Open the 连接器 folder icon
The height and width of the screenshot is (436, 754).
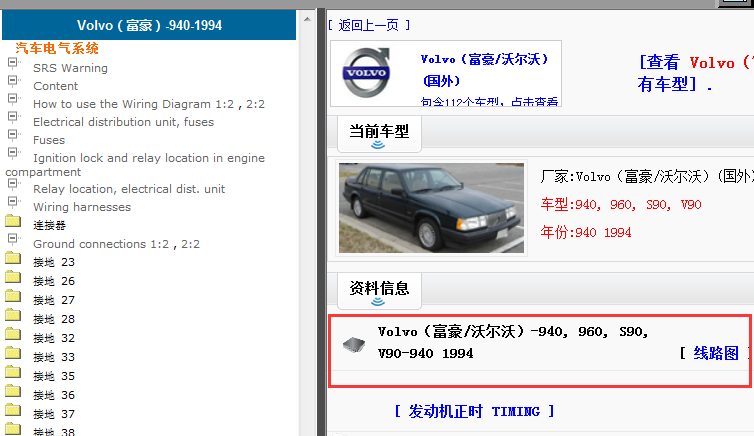(13, 221)
